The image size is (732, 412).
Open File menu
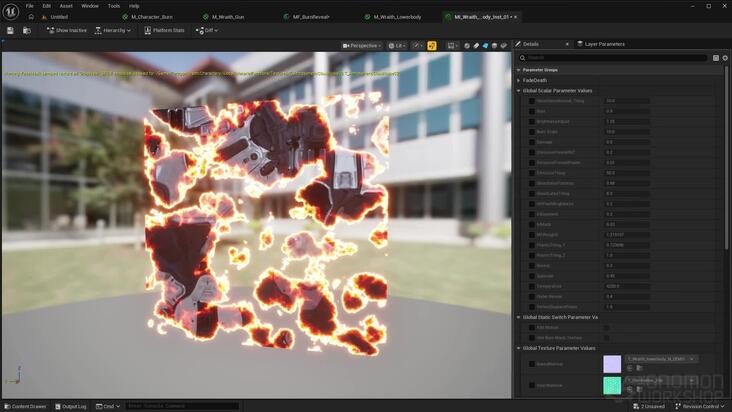coord(30,6)
